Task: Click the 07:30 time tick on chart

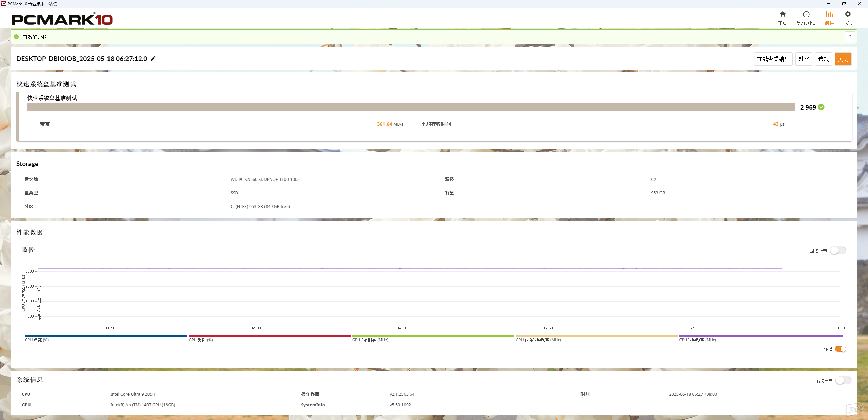Action: tap(693, 328)
